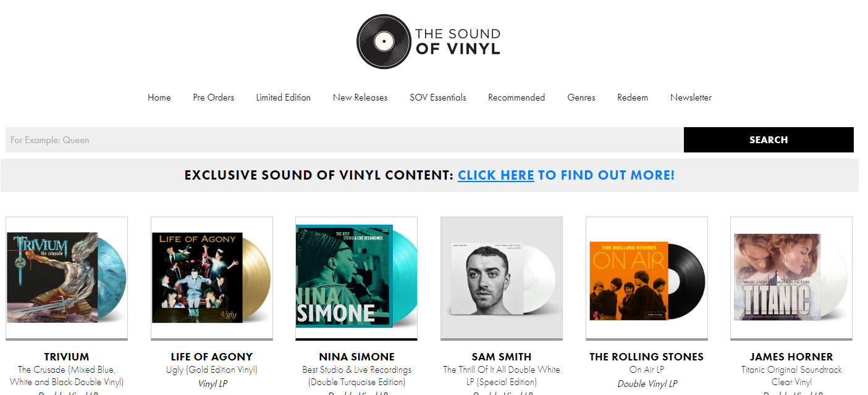The height and width of the screenshot is (395, 868).
Task: Navigate to New Releases
Action: 360,98
